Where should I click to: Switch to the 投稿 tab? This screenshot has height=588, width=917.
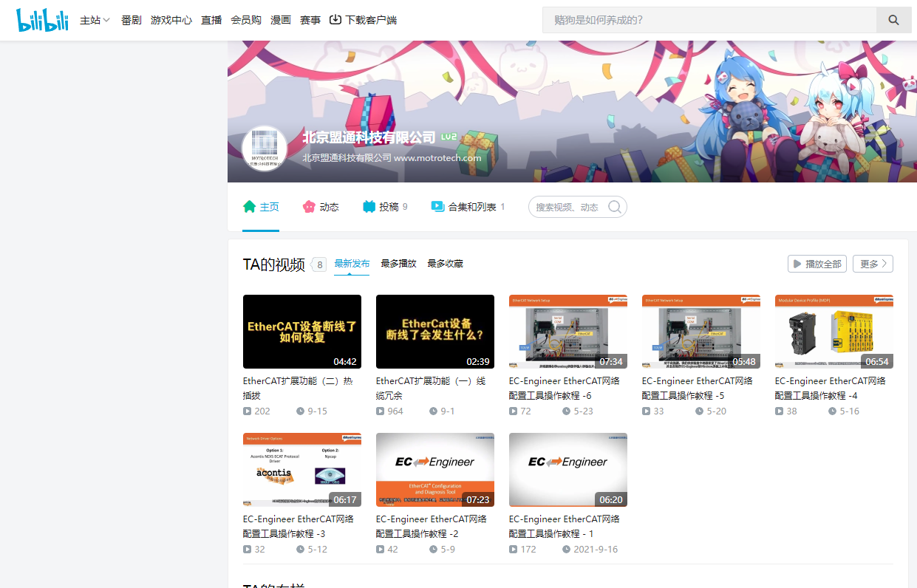[385, 207]
